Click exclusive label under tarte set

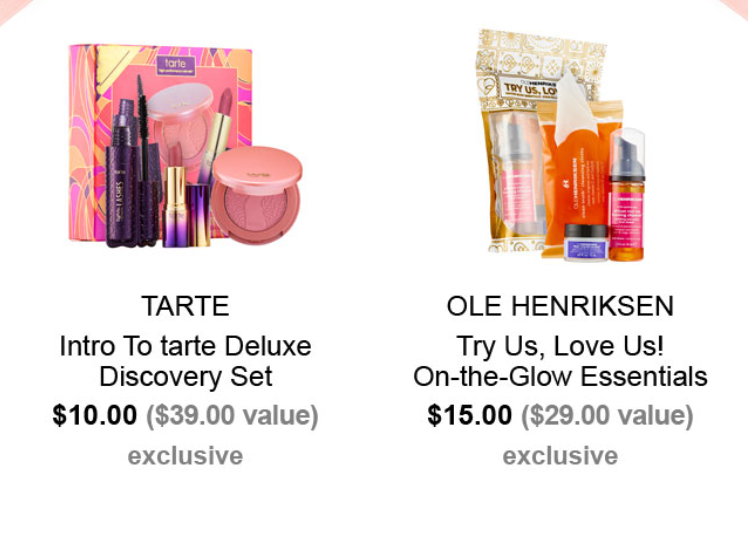(x=185, y=456)
